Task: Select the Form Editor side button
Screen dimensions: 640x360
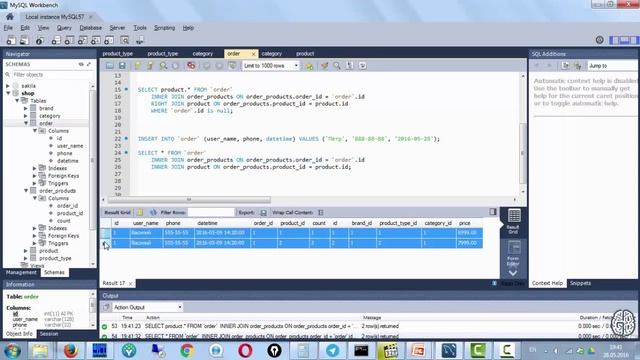Action: (513, 253)
